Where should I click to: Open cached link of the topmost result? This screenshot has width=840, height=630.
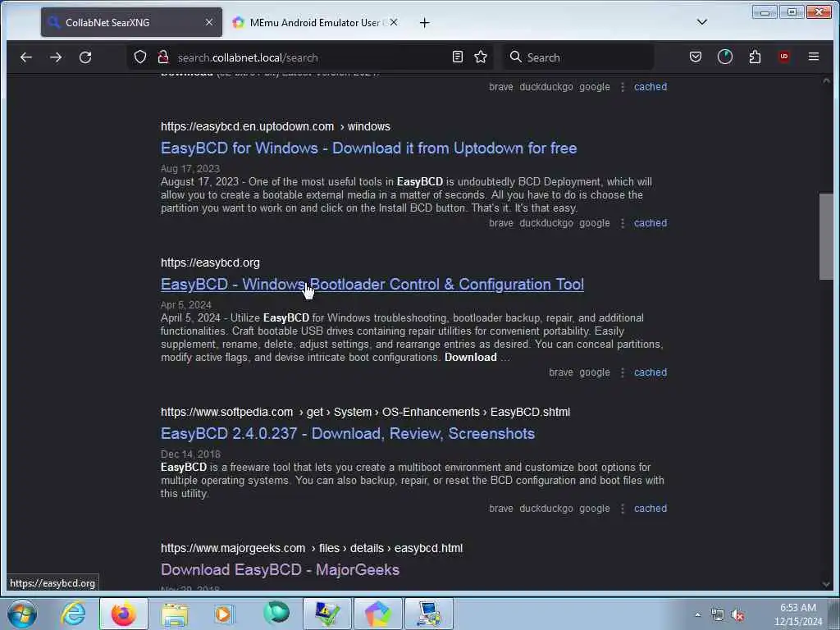click(651, 87)
